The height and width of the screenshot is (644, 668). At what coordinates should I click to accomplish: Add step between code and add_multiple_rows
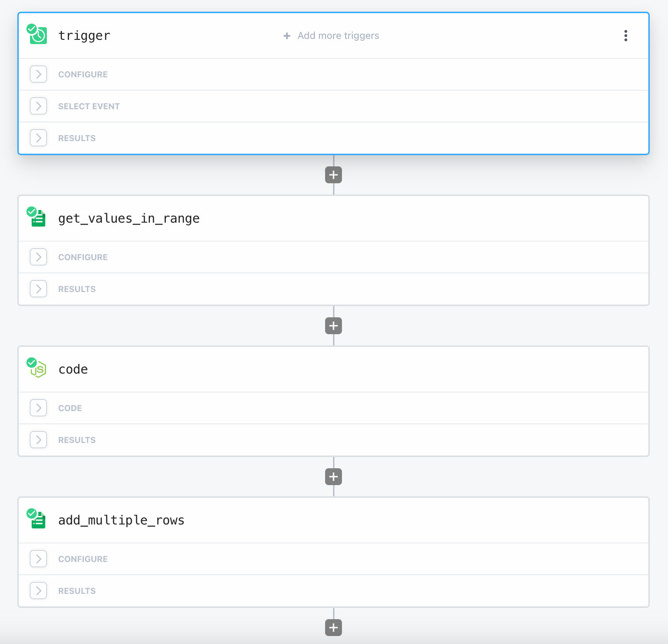coord(334,477)
